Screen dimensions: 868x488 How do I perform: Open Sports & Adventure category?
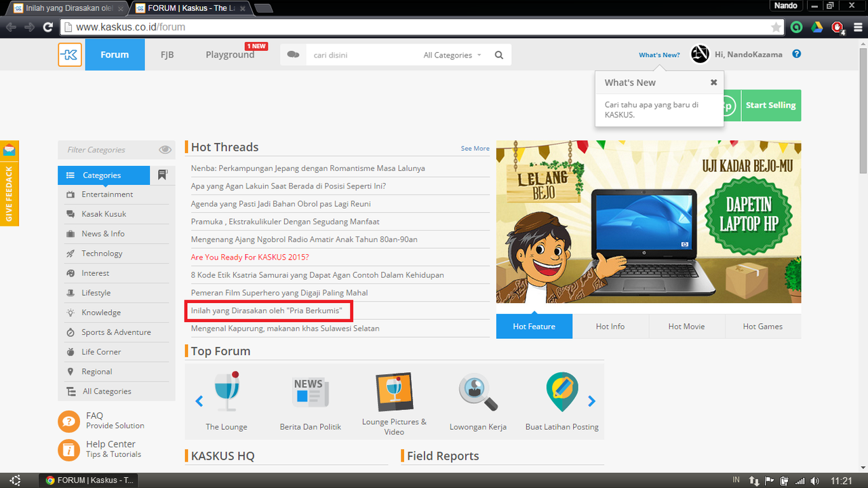click(x=117, y=332)
